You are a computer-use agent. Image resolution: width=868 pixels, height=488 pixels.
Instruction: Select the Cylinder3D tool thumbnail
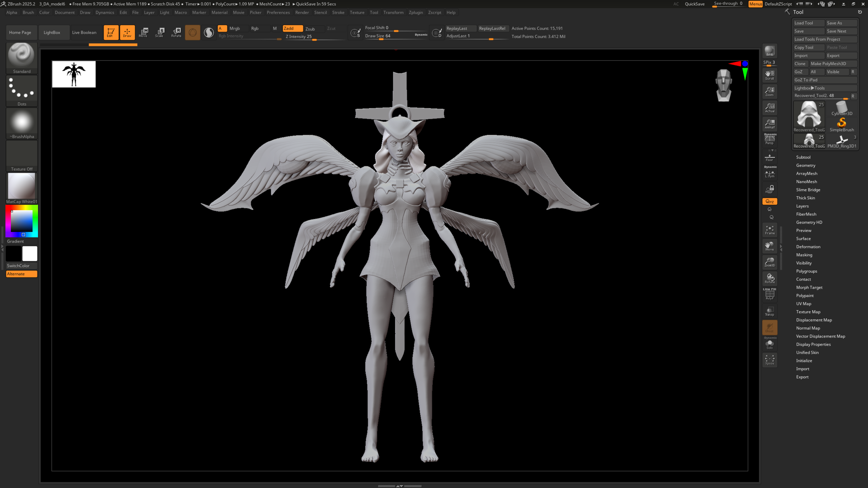click(x=841, y=109)
